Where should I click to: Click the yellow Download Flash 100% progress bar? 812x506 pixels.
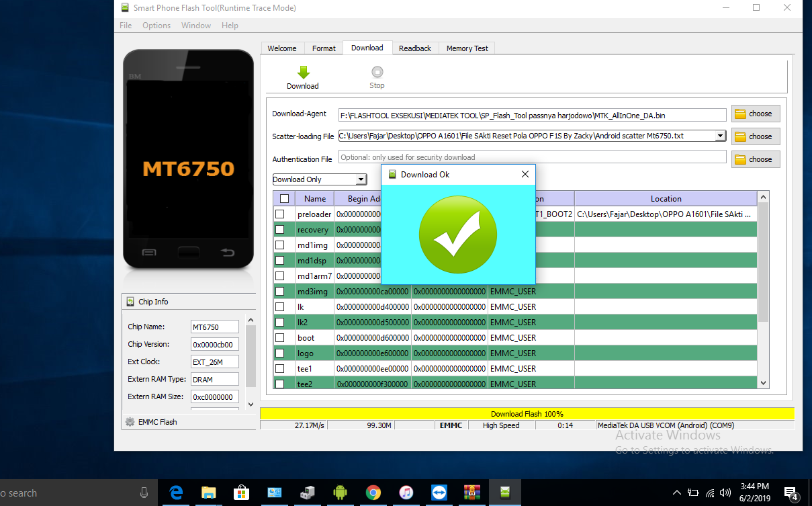click(527, 414)
